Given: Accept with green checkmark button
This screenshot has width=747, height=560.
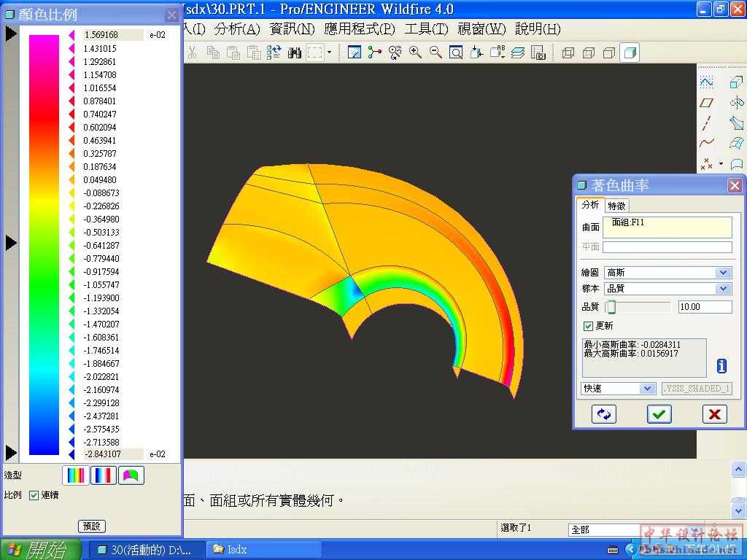Looking at the screenshot, I should [659, 414].
